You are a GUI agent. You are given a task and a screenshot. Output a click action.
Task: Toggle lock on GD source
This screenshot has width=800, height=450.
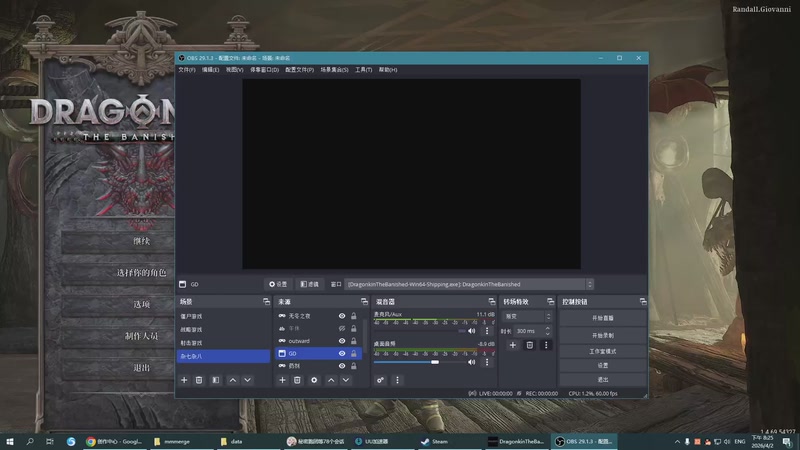point(354,353)
